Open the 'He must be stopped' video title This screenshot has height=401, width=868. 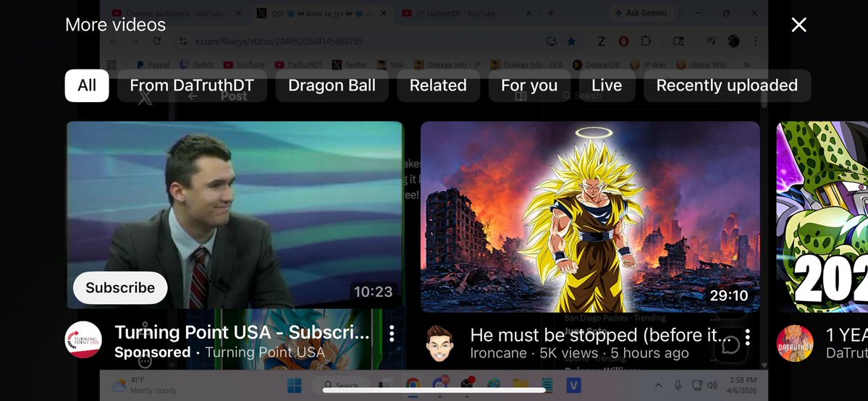click(601, 335)
